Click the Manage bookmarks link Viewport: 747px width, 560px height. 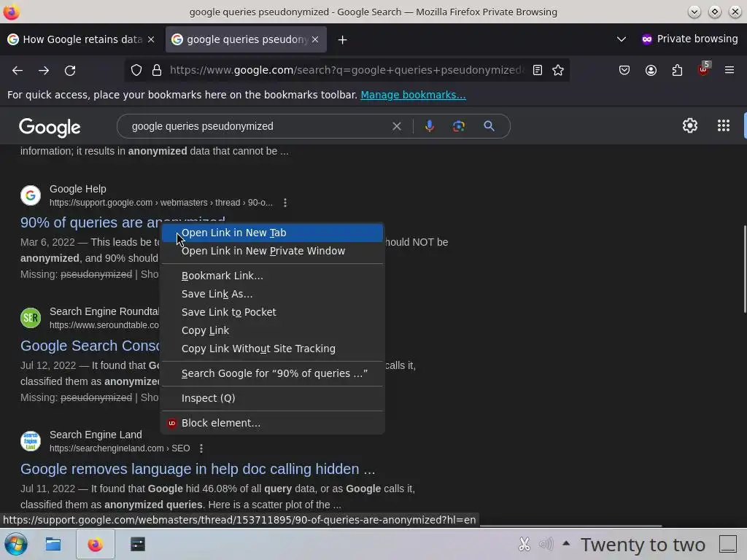(x=413, y=95)
